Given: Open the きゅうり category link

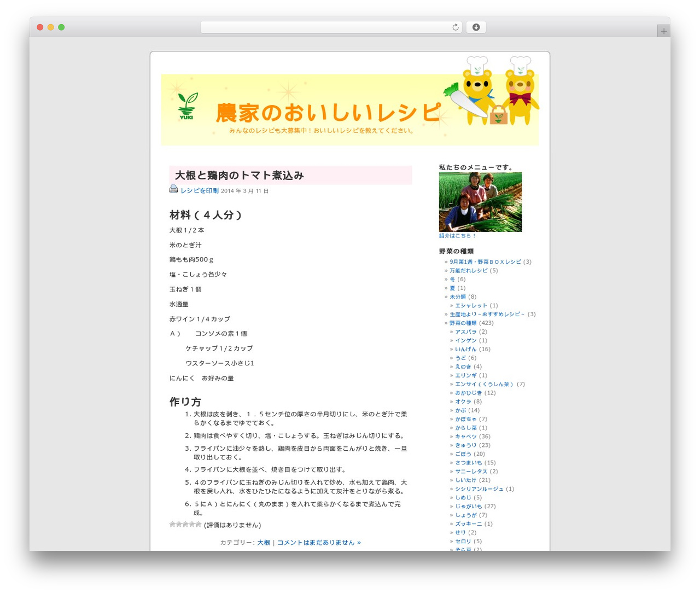Looking at the screenshot, I should (x=466, y=446).
